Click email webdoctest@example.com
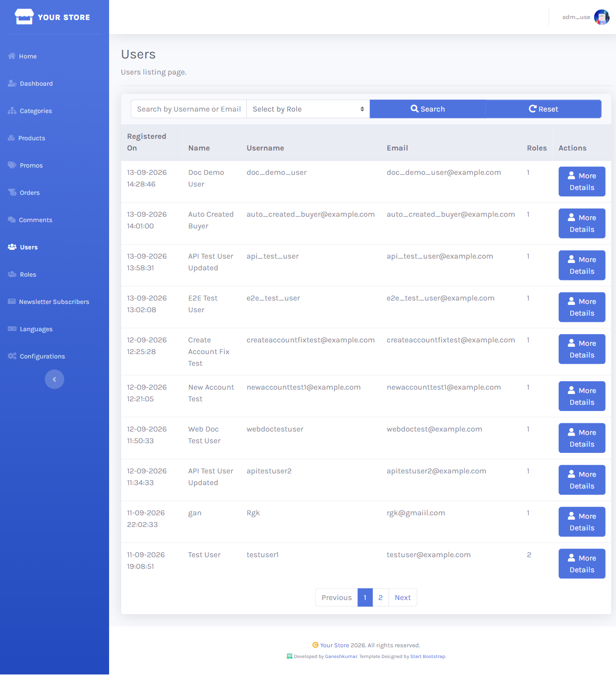616x695 pixels. point(434,429)
